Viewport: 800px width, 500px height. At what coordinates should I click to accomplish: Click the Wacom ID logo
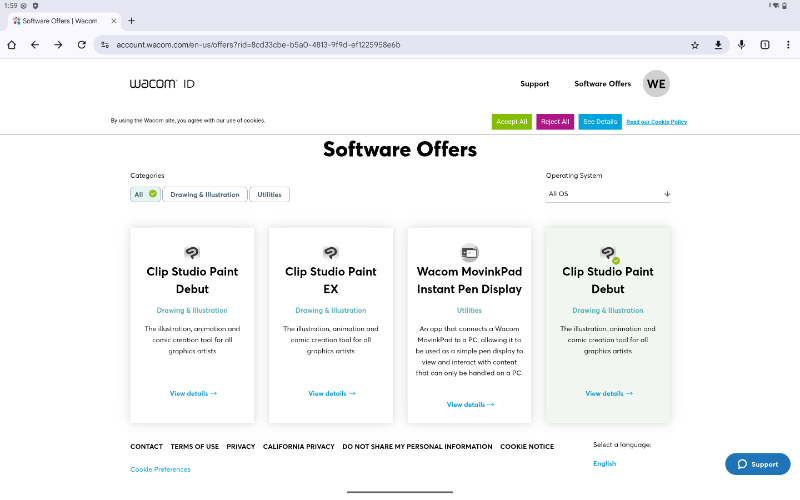click(162, 84)
